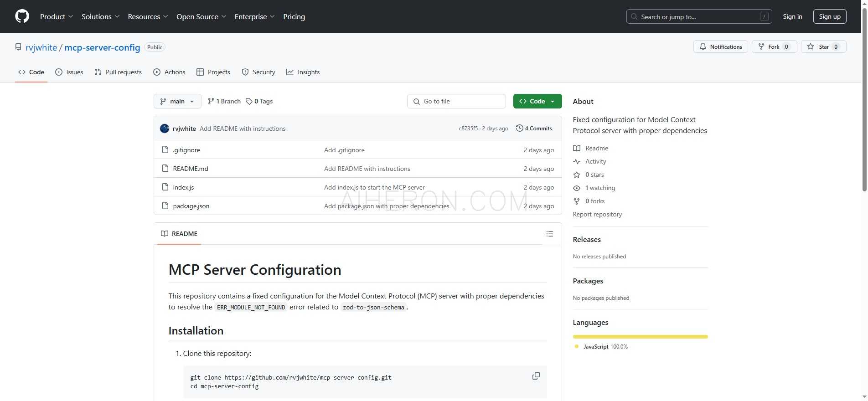Screen dimensions: 868x401
Task: Select the Code tab
Action: click(31, 72)
